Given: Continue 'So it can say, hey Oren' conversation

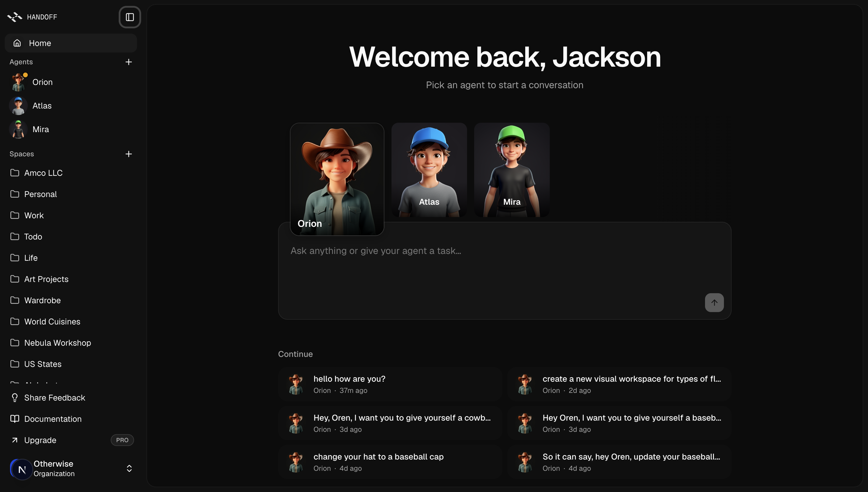Looking at the screenshot, I should coord(619,462).
